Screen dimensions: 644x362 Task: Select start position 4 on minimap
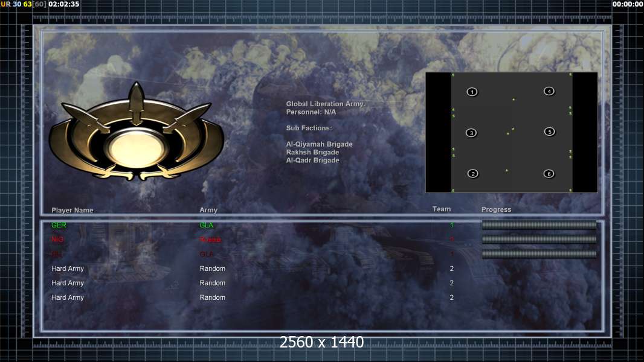pos(549,91)
